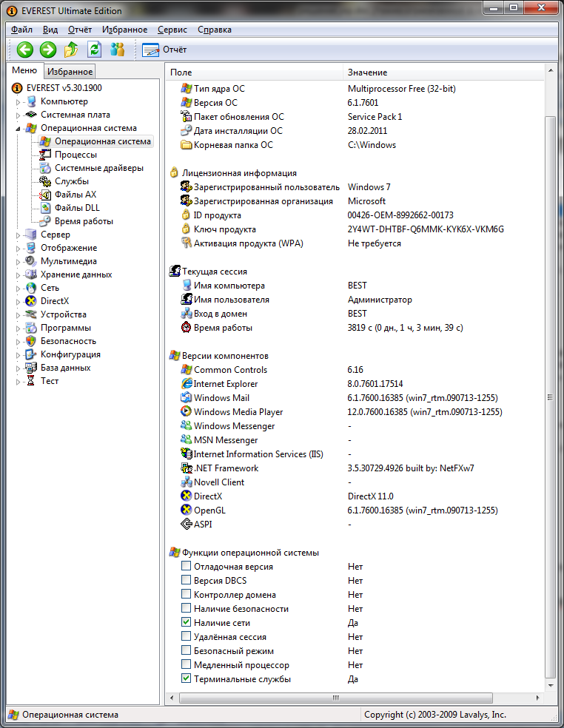Image resolution: width=564 pixels, height=728 pixels.
Task: Click the Файлы DLL icon
Action: 45,208
